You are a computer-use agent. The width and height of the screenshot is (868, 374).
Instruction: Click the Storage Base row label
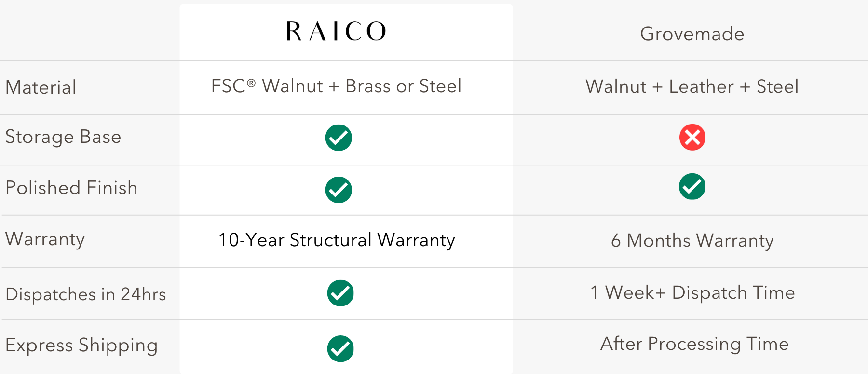(63, 137)
